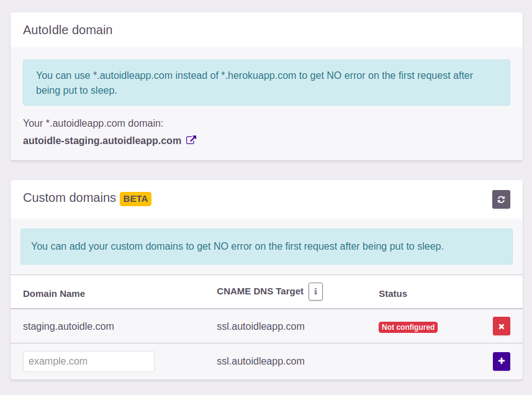This screenshot has height=395, width=532.
Task: Click the example.com domain input field
Action: [88, 361]
